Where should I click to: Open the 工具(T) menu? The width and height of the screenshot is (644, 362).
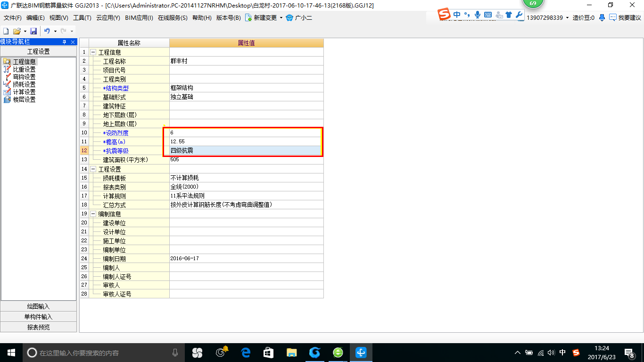click(82, 17)
